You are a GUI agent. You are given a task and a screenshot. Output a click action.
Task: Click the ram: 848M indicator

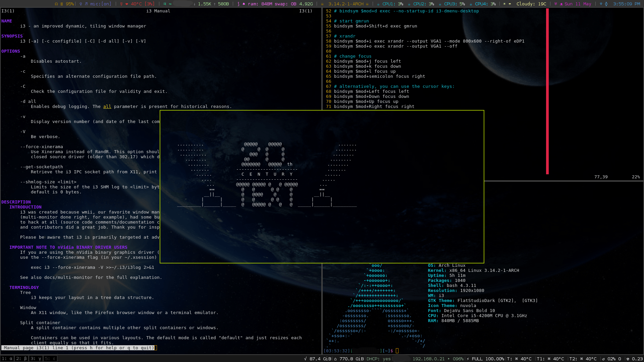pos(260,4)
